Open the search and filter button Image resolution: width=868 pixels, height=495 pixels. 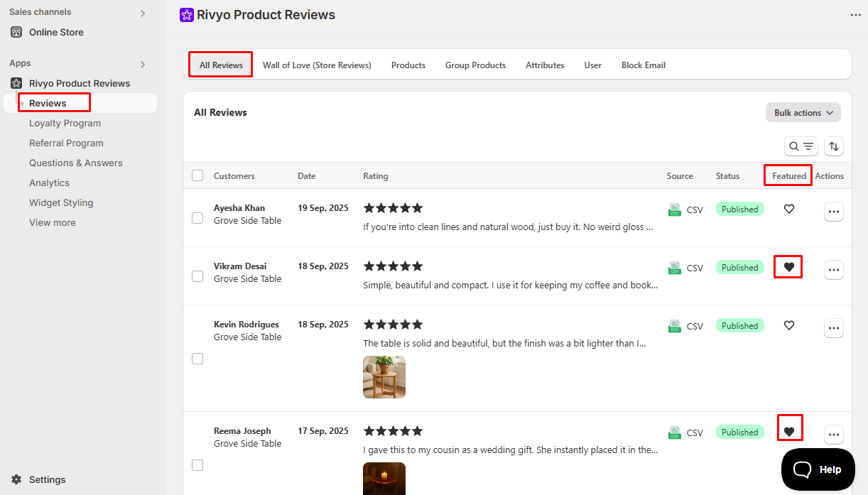801,146
